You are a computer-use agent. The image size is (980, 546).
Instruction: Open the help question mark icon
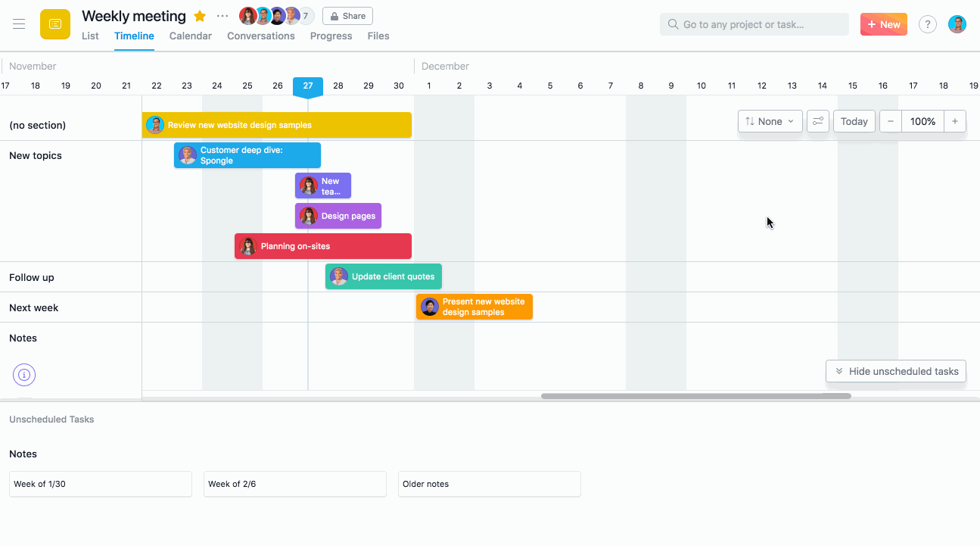pyautogui.click(x=927, y=24)
